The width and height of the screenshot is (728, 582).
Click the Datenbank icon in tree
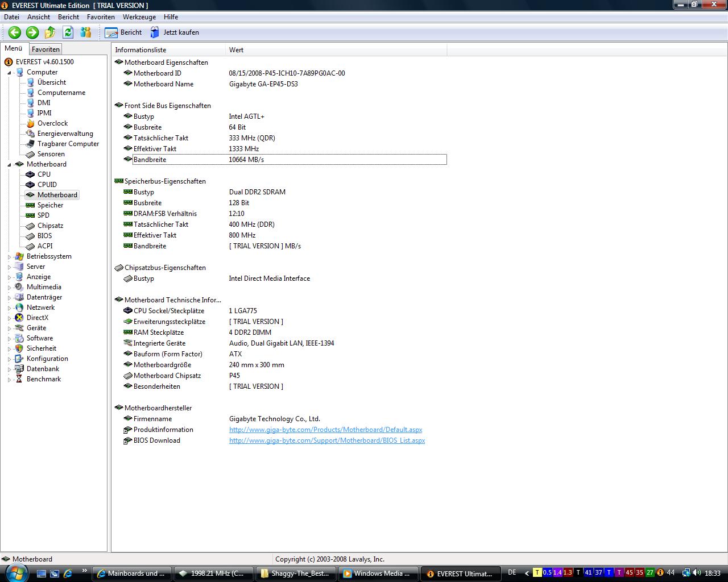(19, 369)
